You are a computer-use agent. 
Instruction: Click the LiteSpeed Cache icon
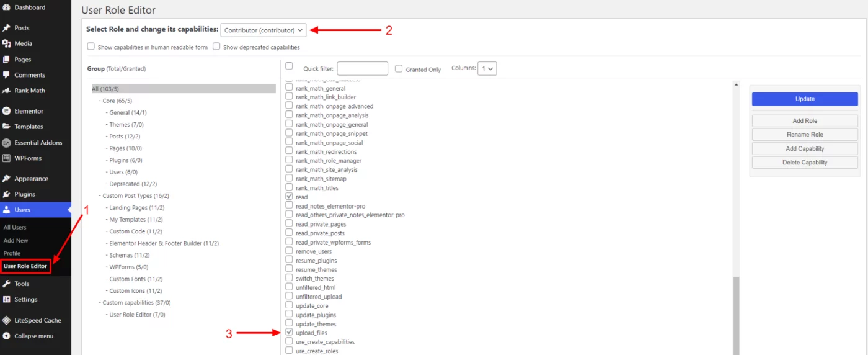click(6, 320)
